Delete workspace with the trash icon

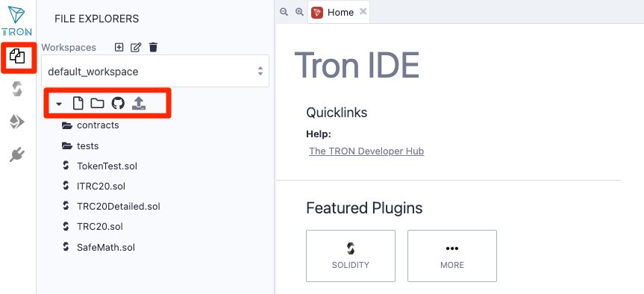[153, 47]
